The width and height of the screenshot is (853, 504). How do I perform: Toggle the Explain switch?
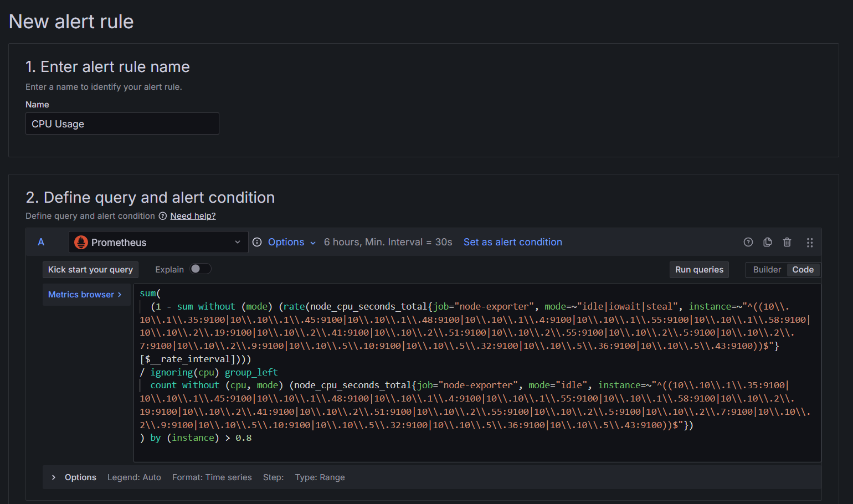click(201, 269)
